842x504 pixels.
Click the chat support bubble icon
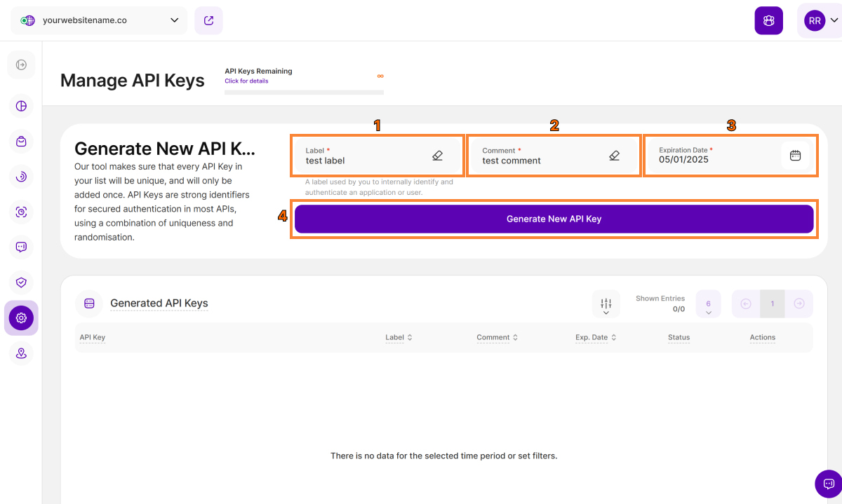[x=828, y=484]
